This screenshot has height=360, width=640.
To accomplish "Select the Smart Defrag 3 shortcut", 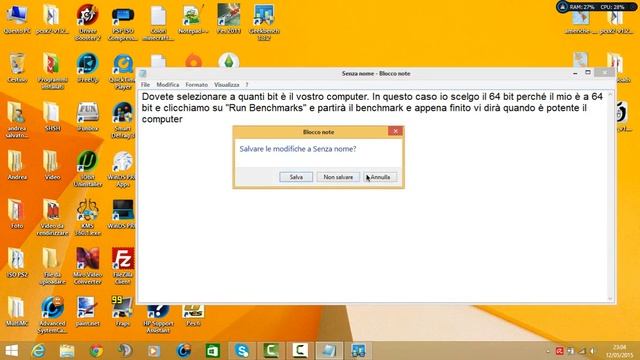I will coord(122,120).
